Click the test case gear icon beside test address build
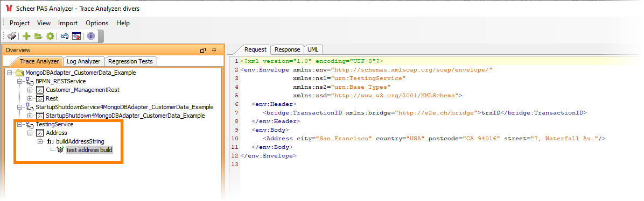 point(61,150)
